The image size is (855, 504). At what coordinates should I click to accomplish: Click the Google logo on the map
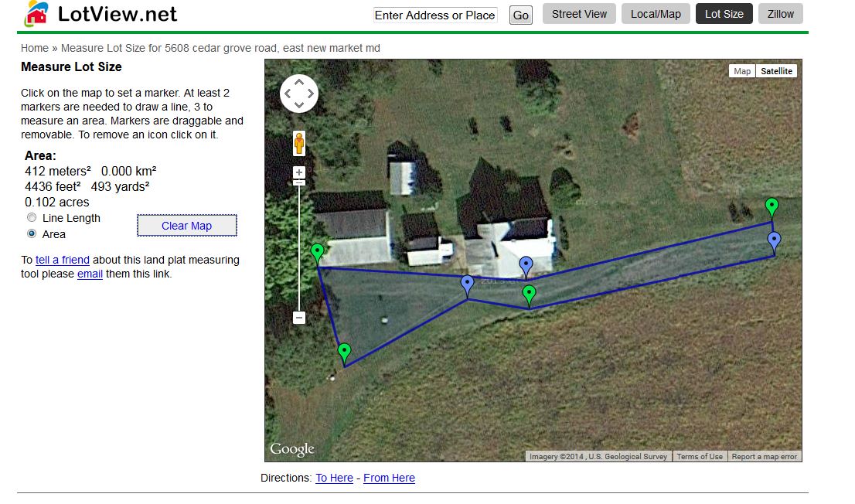292,449
